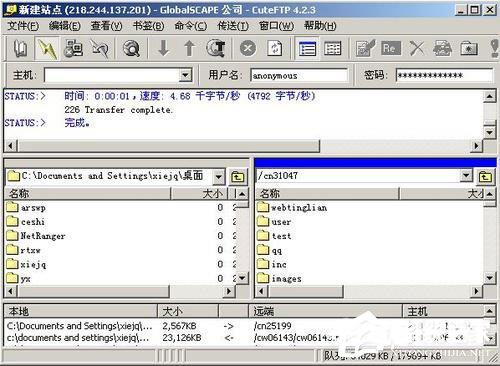
Task: Click the text-view icon after the upload arrow
Action: point(216,49)
